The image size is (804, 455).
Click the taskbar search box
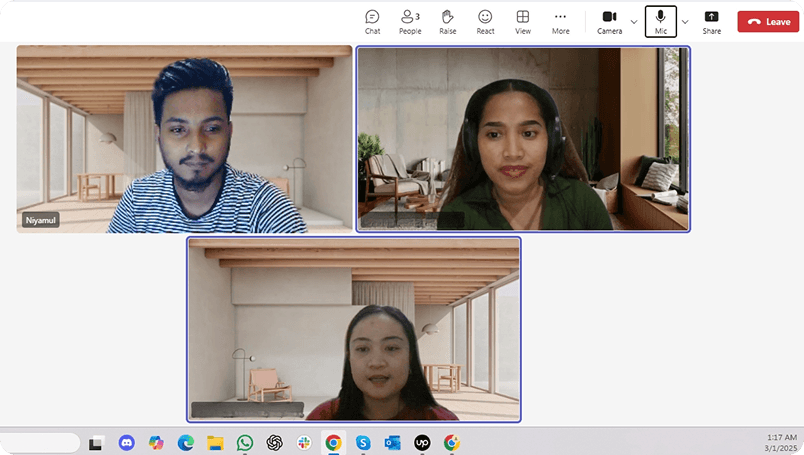pyautogui.click(x=40, y=442)
